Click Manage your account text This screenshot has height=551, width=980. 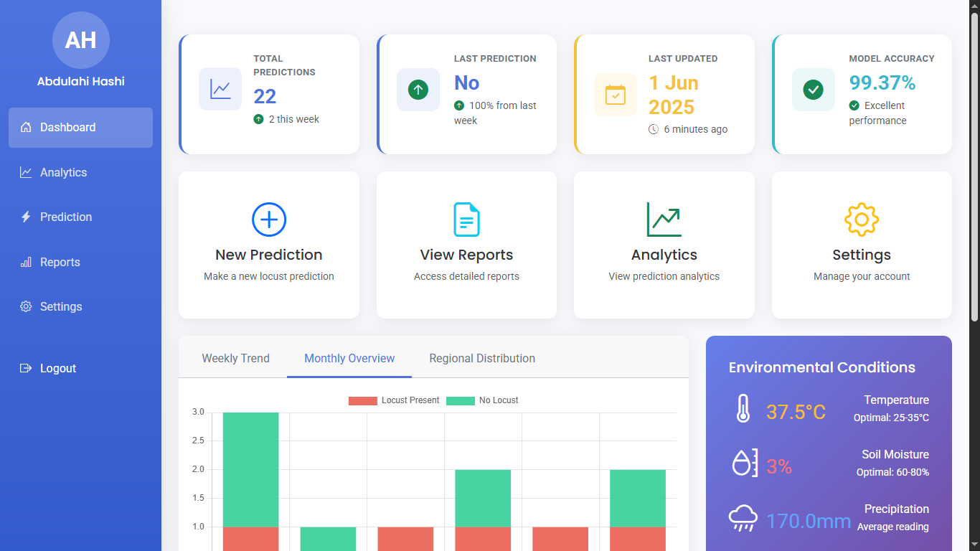(x=862, y=276)
